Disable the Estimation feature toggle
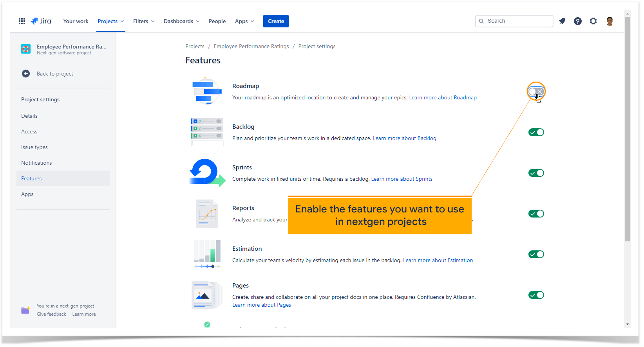Image resolution: width=644 pixels, height=347 pixels. (536, 254)
